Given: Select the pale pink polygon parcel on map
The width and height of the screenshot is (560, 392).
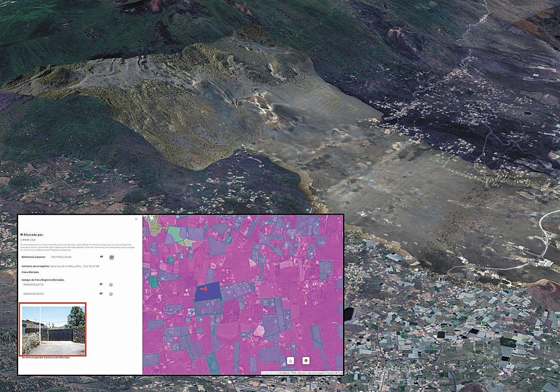Looking at the screenshot, I should (259, 330).
